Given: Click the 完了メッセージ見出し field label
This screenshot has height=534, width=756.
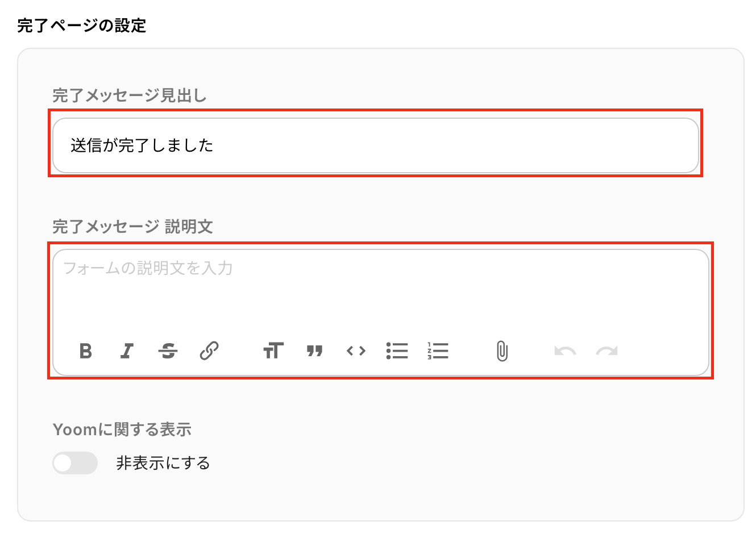Looking at the screenshot, I should click(x=130, y=95).
